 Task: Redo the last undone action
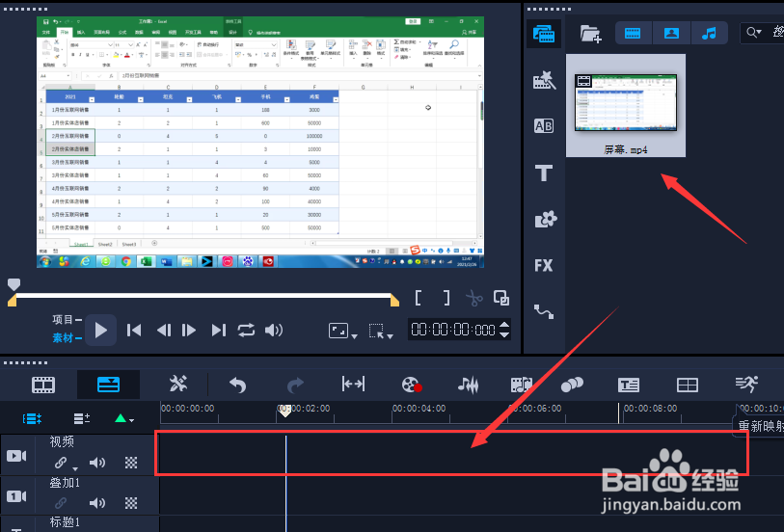(x=295, y=385)
